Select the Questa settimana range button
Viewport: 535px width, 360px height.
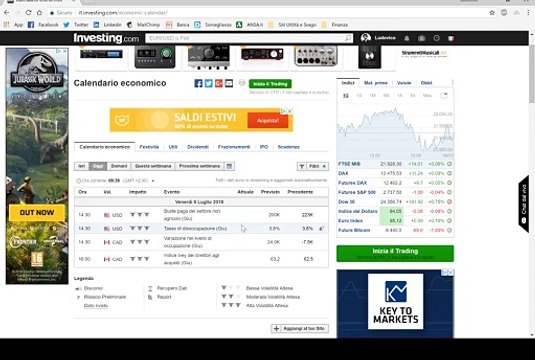tap(153, 166)
